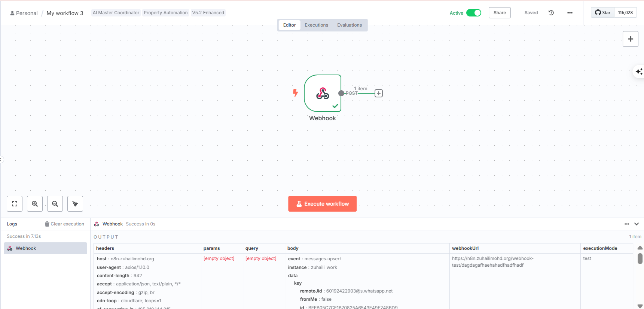Open the AI assistant sparkle icon
The width and height of the screenshot is (644, 309).
pyautogui.click(x=639, y=71)
